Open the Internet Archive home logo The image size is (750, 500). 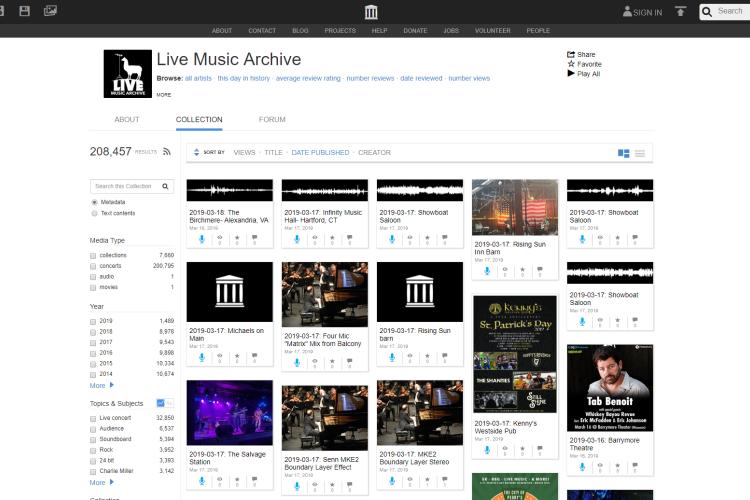coord(371,12)
